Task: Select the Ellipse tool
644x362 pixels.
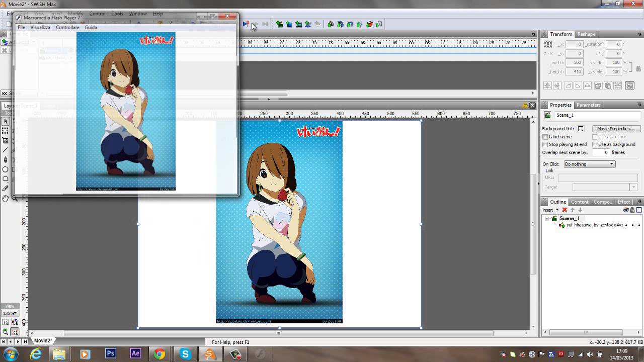Action: (x=6, y=169)
